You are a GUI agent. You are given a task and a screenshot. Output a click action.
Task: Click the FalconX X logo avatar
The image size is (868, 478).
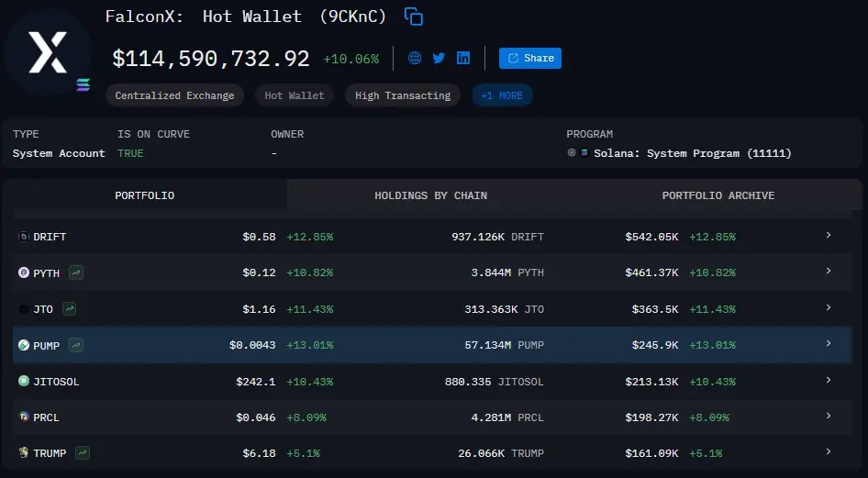point(48,52)
